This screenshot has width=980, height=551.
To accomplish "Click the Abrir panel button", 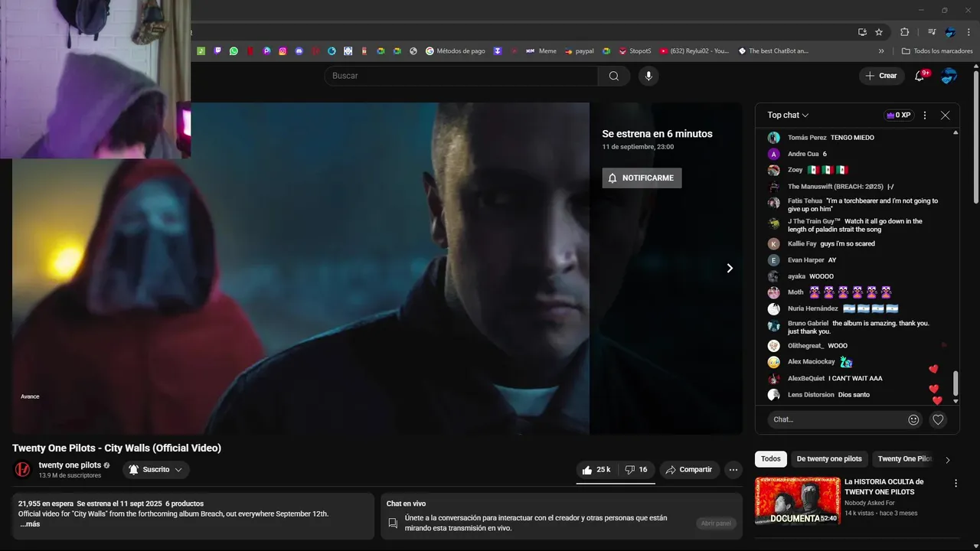I will [x=717, y=523].
